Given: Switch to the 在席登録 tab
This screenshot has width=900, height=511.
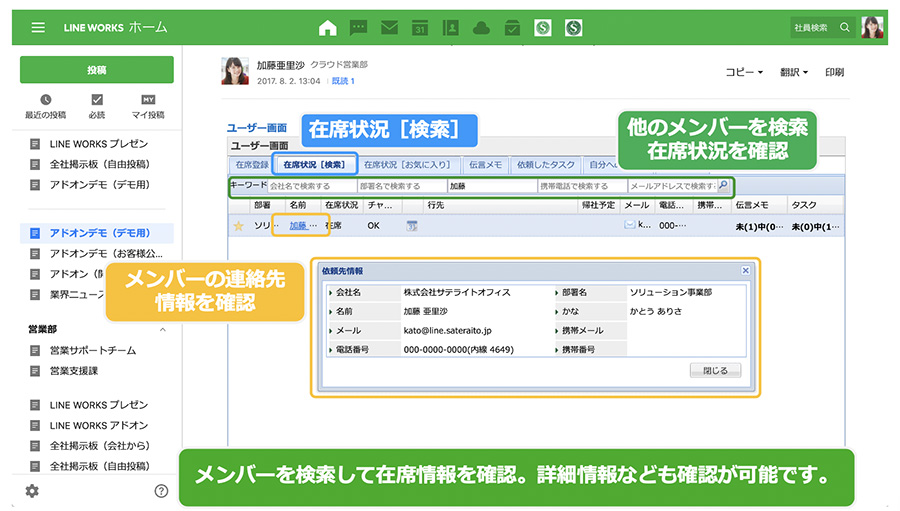Looking at the screenshot, I should pos(251,165).
